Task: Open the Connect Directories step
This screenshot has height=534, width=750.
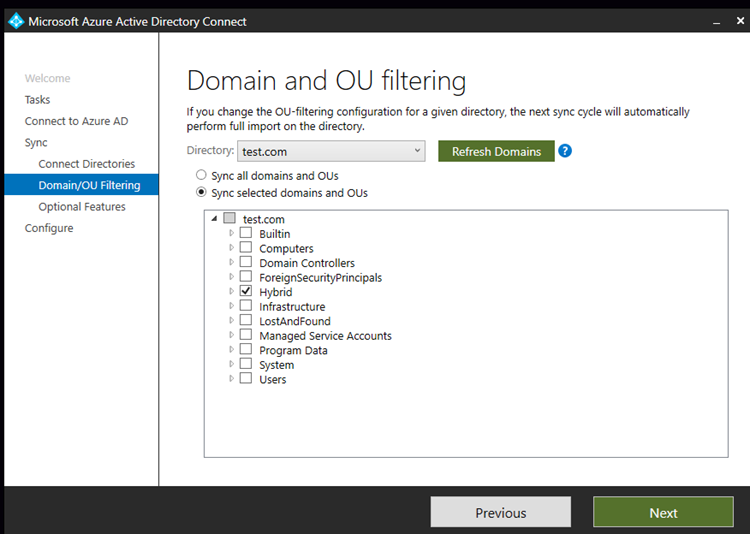Action: coord(87,164)
